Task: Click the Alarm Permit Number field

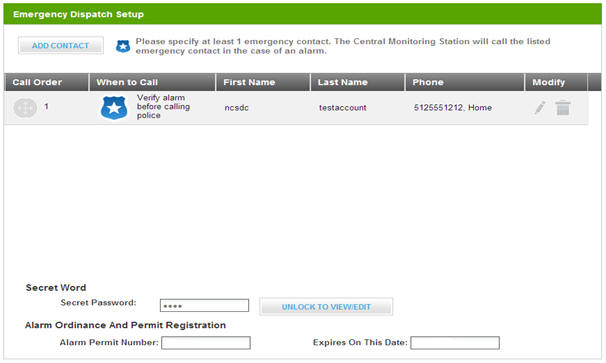Action: coord(206,343)
